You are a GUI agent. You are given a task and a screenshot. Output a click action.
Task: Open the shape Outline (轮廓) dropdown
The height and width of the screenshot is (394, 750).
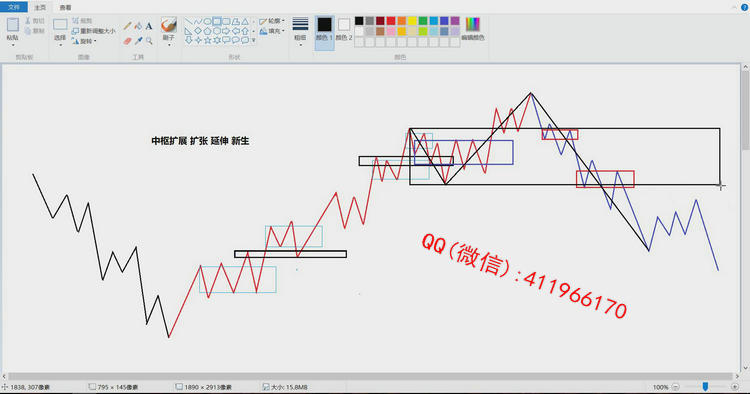click(272, 21)
